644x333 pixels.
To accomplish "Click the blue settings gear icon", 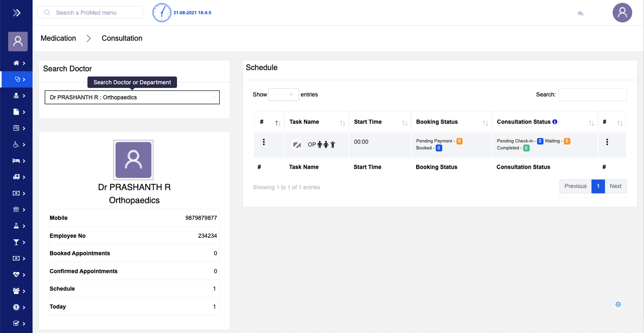I will pyautogui.click(x=618, y=304).
